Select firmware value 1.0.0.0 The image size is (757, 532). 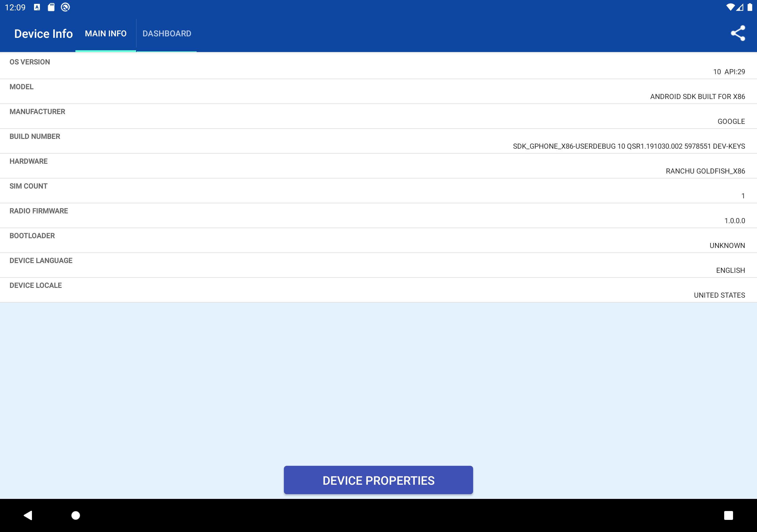point(735,221)
